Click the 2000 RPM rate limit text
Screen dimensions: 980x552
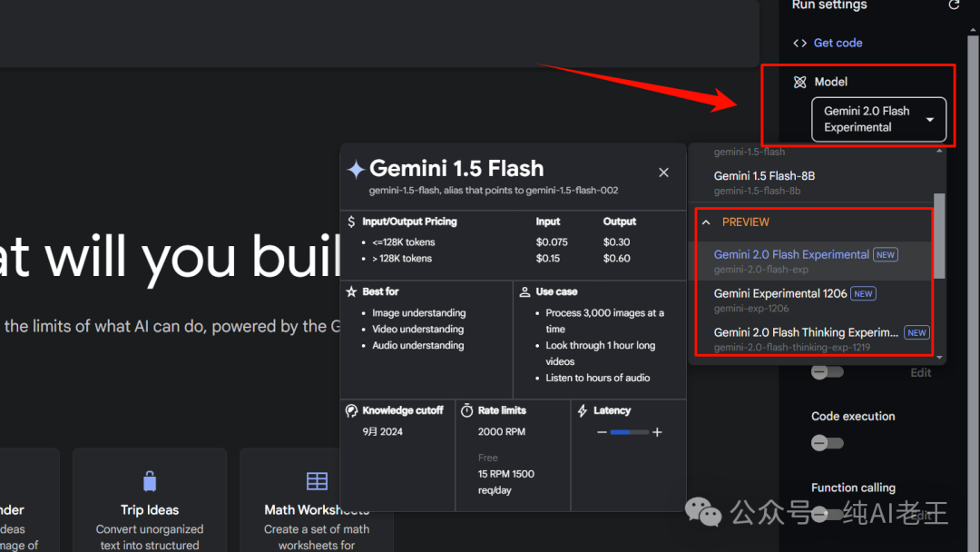click(x=501, y=432)
